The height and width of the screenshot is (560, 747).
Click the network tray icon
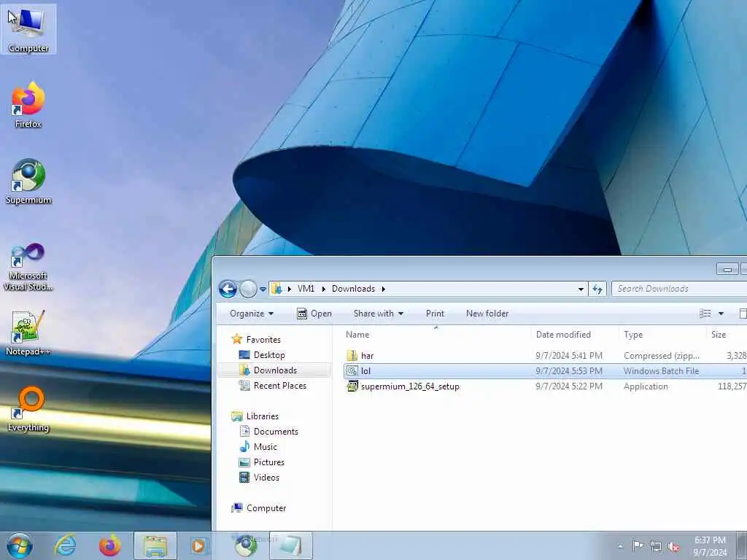tap(656, 547)
